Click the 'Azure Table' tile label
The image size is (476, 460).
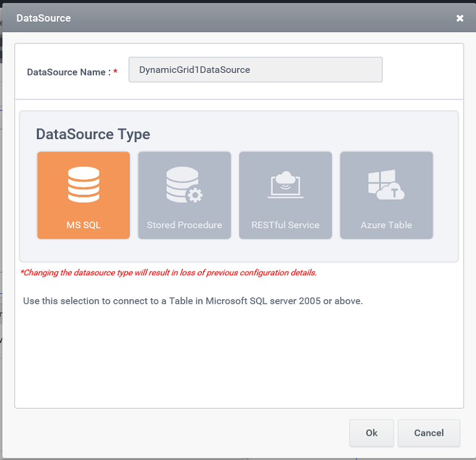(x=386, y=225)
